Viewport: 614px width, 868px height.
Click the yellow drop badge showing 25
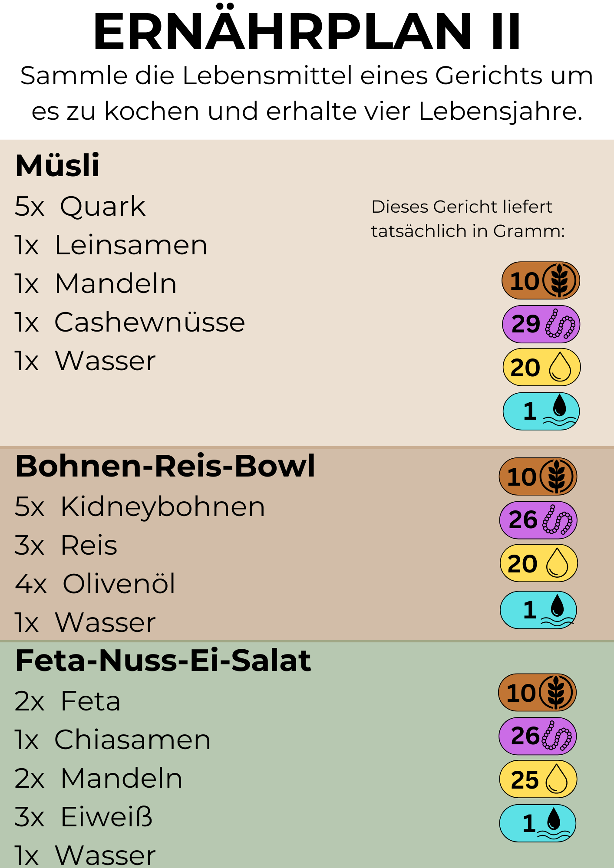click(x=538, y=779)
